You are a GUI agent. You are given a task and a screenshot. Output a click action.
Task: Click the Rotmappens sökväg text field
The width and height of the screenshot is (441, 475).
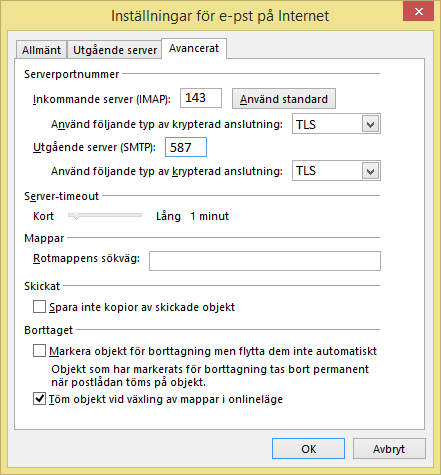pyautogui.click(x=265, y=261)
